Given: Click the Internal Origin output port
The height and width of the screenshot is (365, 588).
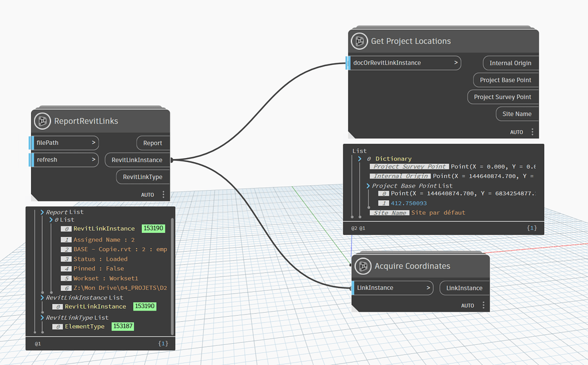Looking at the screenshot, I should point(510,63).
